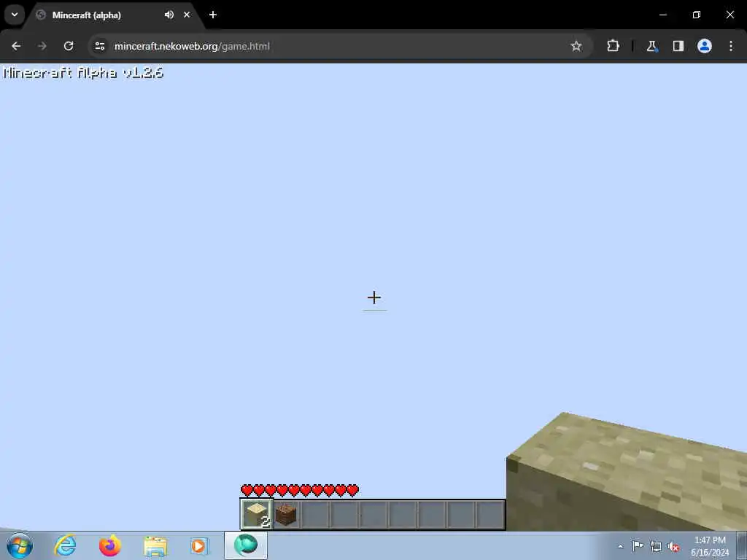Toggle the browser side panel
Screen dimensions: 747x560
click(678, 46)
